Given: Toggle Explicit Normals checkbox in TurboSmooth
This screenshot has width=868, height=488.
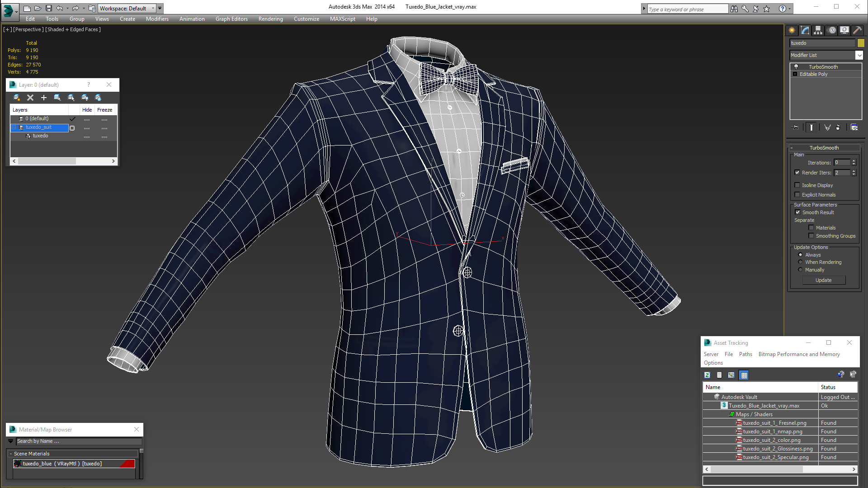Looking at the screenshot, I should pos(797,195).
